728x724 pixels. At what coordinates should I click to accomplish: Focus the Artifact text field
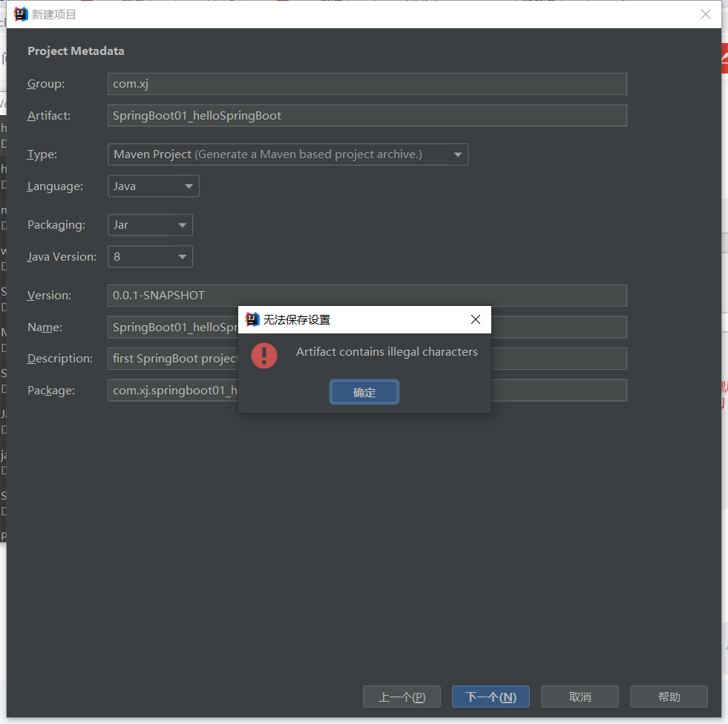pyautogui.click(x=367, y=116)
